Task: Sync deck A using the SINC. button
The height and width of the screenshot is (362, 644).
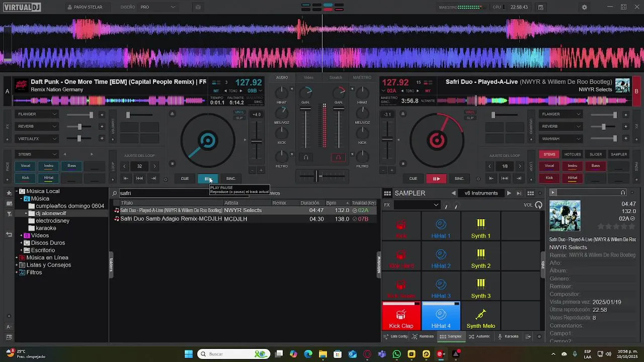Action: (231, 178)
